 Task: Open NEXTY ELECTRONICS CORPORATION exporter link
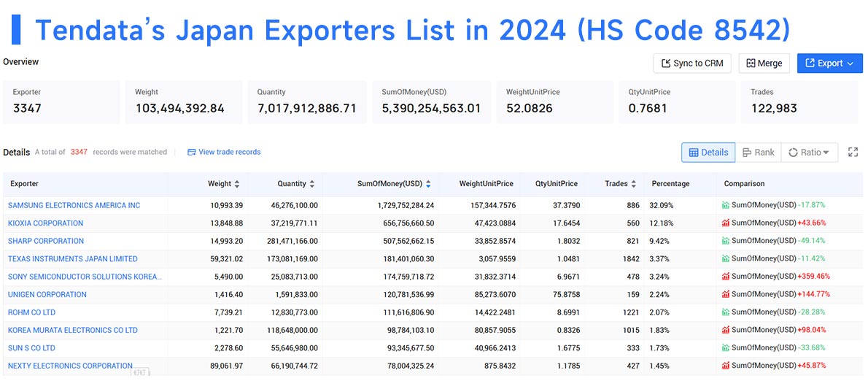pos(70,366)
